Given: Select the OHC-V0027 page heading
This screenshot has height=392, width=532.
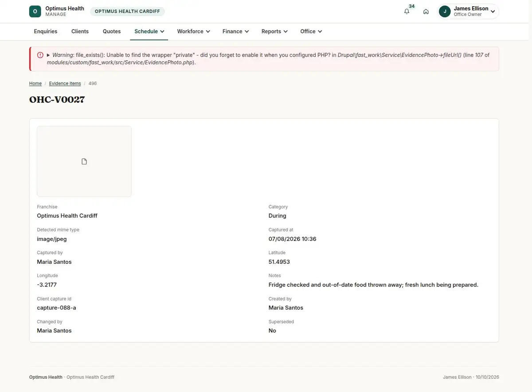Looking at the screenshot, I should (57, 100).
